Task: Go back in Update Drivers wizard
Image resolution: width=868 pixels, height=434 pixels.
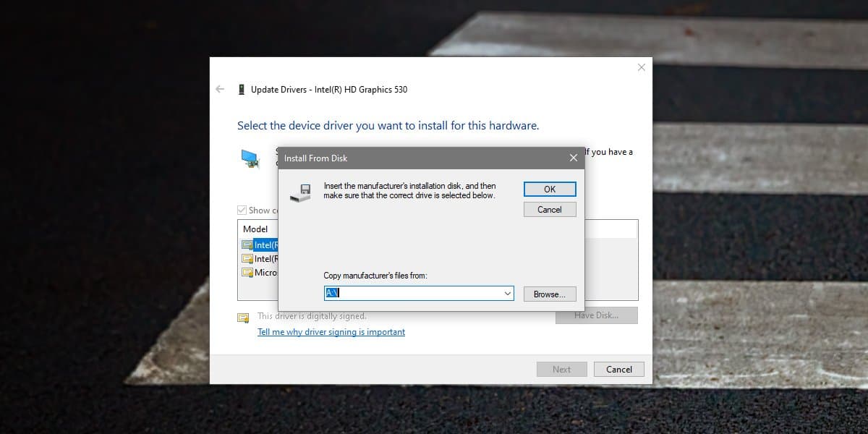Action: [x=220, y=89]
